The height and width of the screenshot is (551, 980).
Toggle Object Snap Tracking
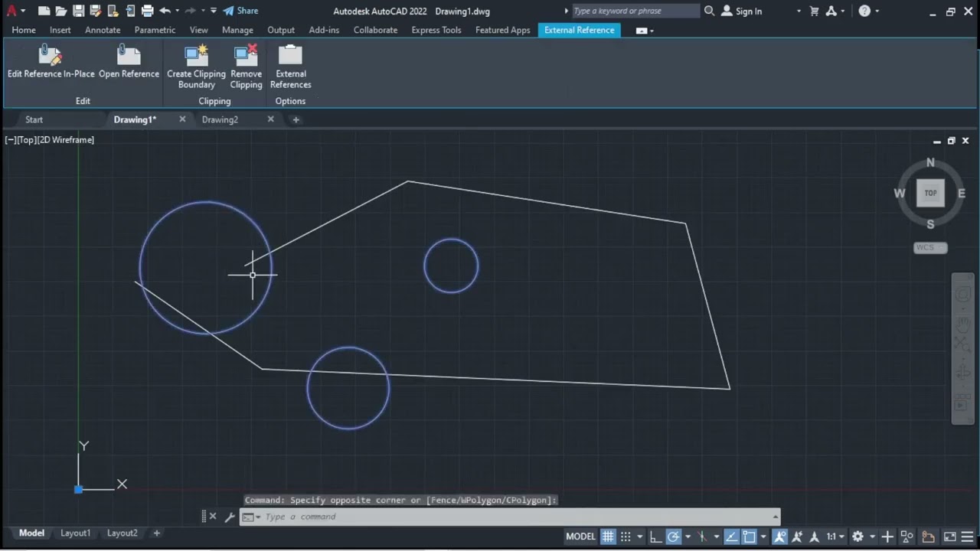click(x=731, y=536)
